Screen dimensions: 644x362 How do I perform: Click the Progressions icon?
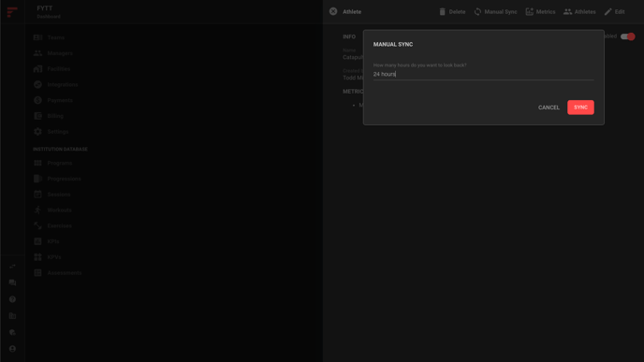[x=37, y=179]
